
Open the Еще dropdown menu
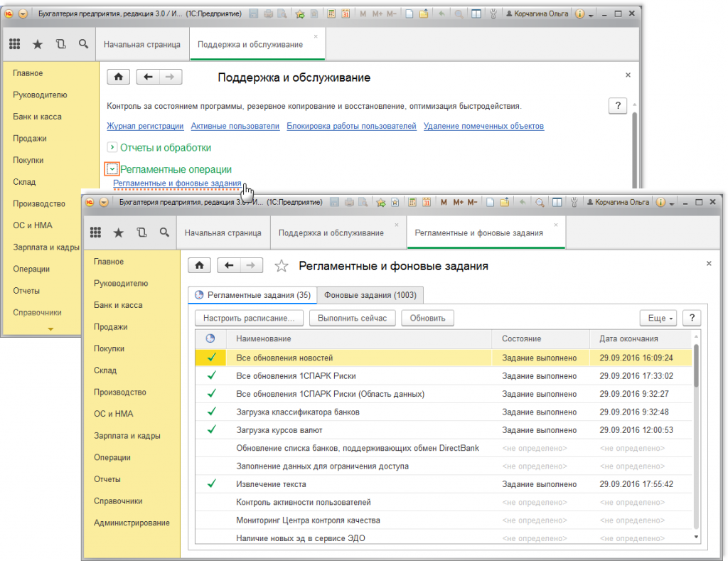click(657, 318)
